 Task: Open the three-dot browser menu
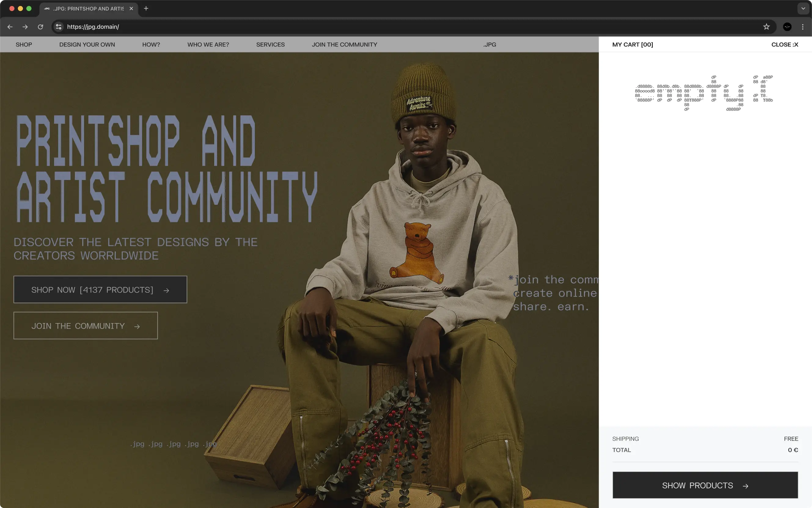point(803,27)
